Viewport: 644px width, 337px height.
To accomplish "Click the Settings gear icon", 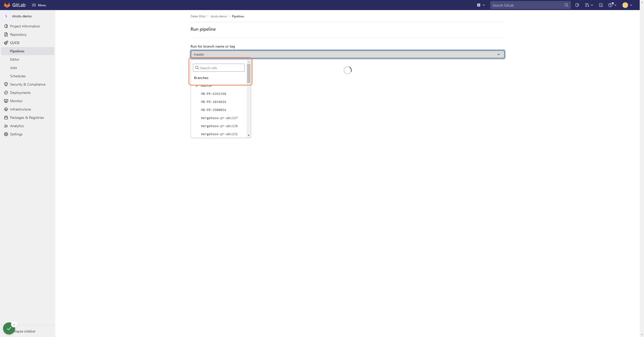I will 6,134.
